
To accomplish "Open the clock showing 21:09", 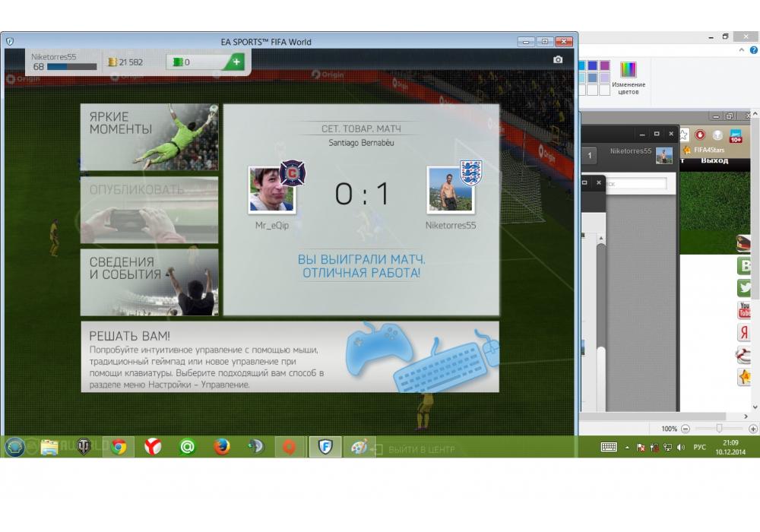I will 730,447.
